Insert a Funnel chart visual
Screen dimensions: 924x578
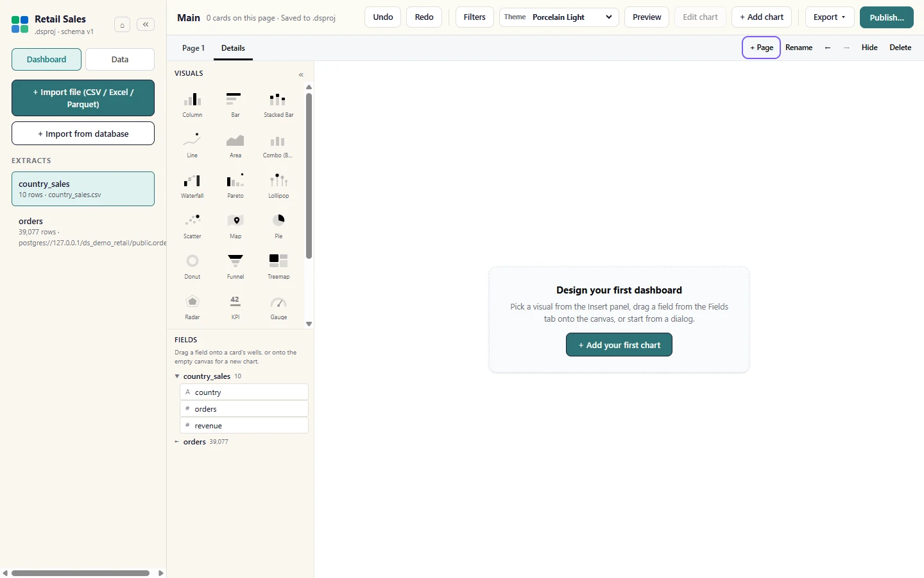[x=235, y=267]
